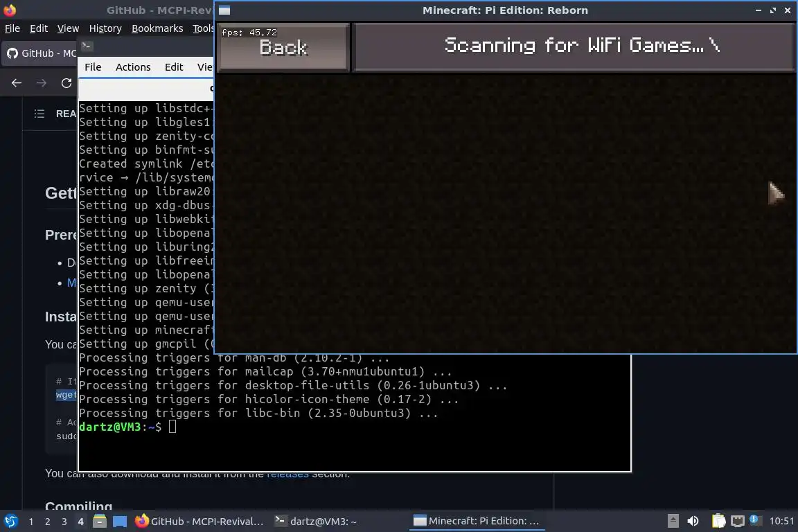Screen dimensions: 798x532
Task: Click the clock showing 10:51
Action: coord(781,521)
